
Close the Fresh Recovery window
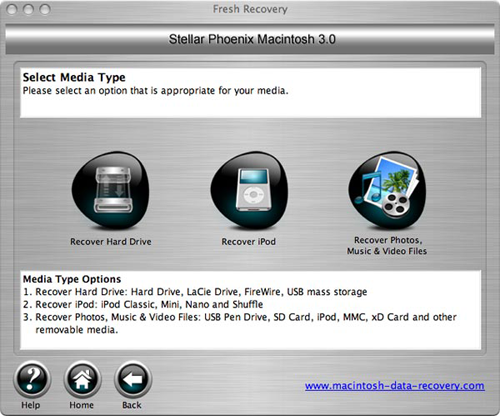click(x=12, y=9)
